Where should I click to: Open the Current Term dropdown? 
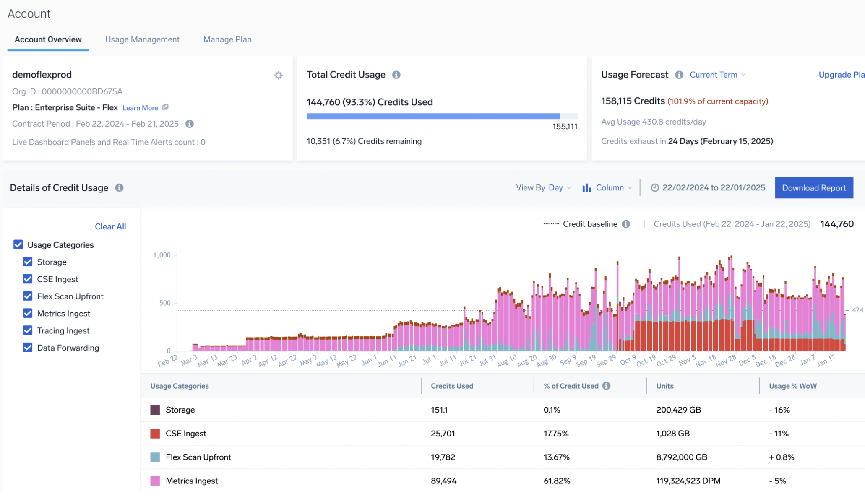pyautogui.click(x=717, y=75)
